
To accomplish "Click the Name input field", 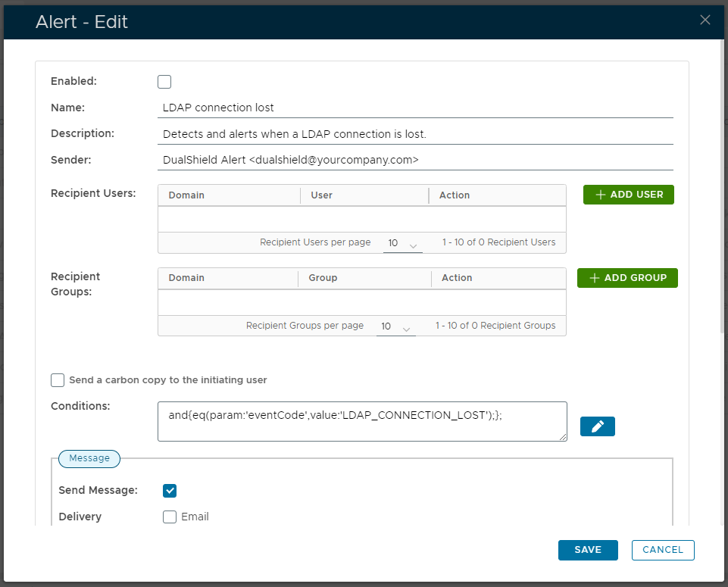I will (x=417, y=108).
